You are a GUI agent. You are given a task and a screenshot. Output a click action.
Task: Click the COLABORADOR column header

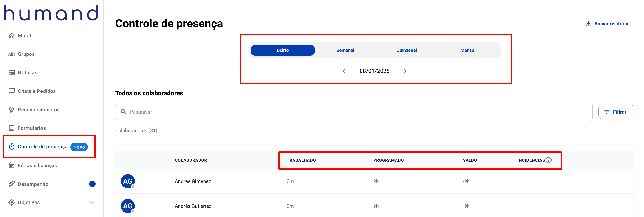191,160
